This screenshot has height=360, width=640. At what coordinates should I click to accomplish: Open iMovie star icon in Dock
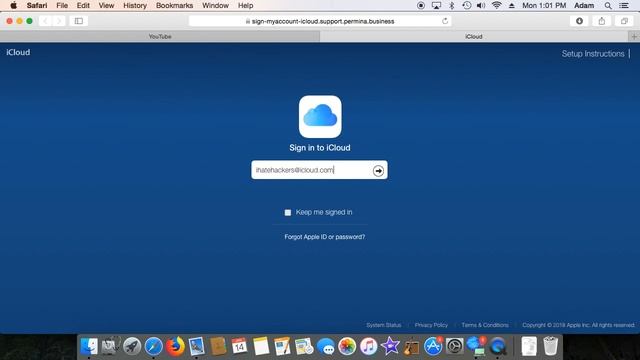390,346
